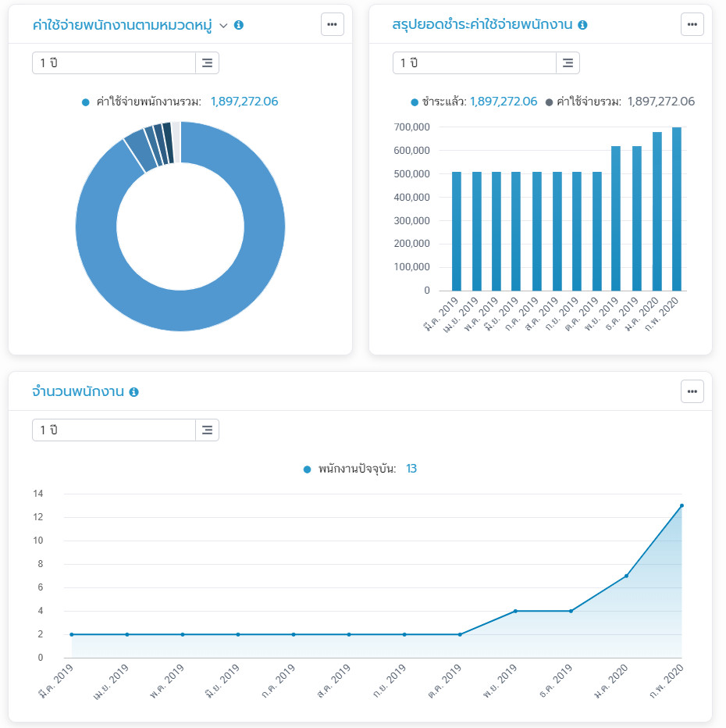Click the list icon in employee count period selector
726x728 pixels.
coord(207,430)
